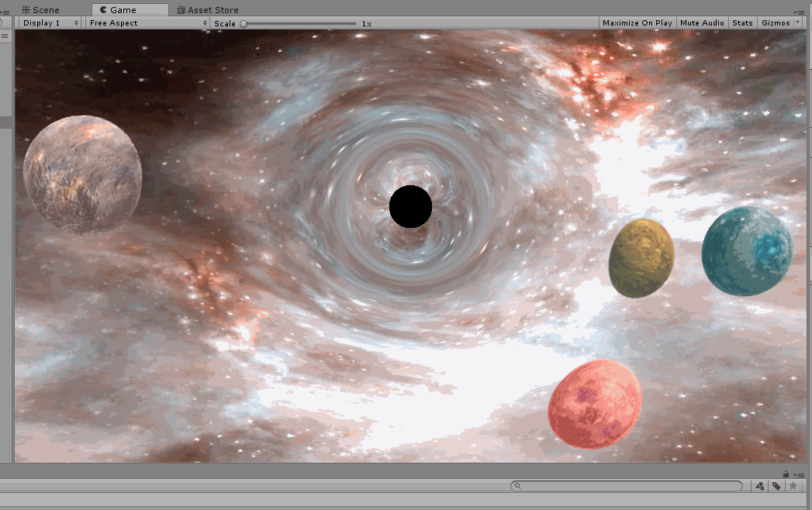Screen dimensions: 812x510
Task: Open the Display 1 dropdown
Action: point(50,22)
